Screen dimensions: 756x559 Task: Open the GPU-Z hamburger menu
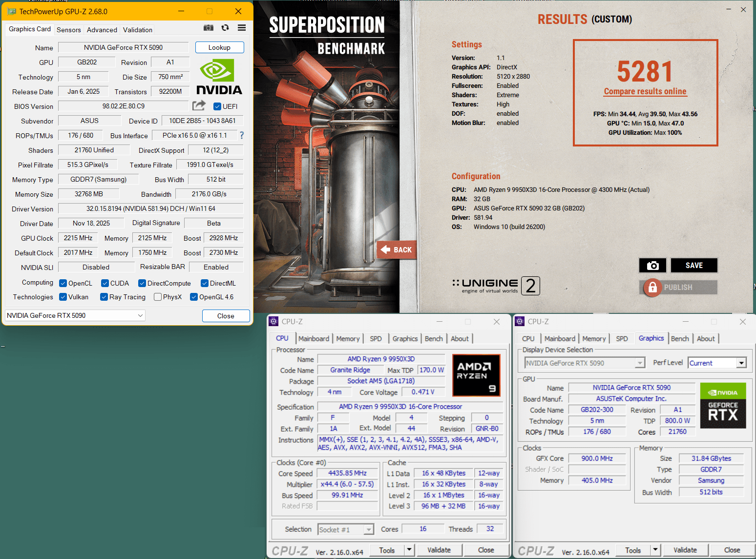(x=242, y=28)
